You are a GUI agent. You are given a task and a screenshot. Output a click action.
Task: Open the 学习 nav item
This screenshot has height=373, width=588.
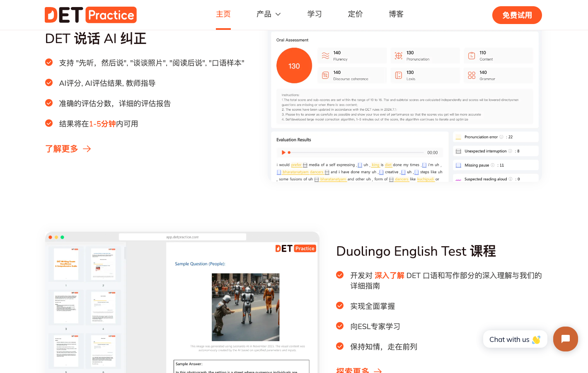(315, 14)
